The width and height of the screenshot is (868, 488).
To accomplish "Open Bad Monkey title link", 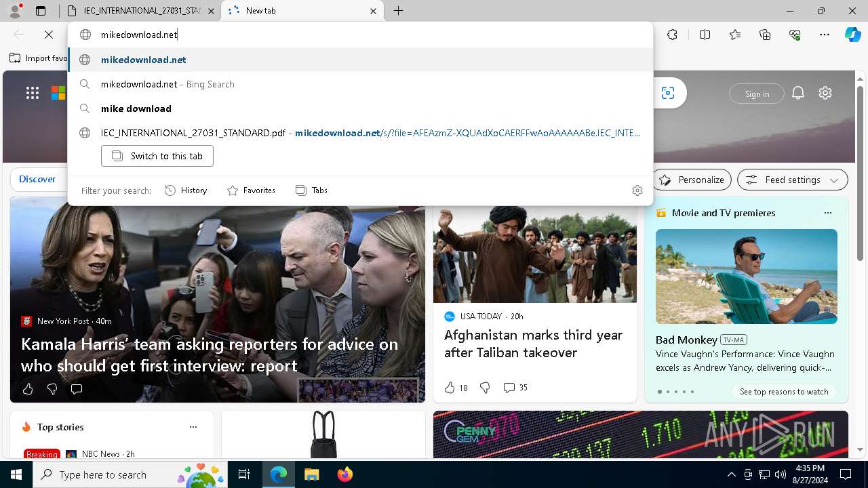I will coord(686,340).
